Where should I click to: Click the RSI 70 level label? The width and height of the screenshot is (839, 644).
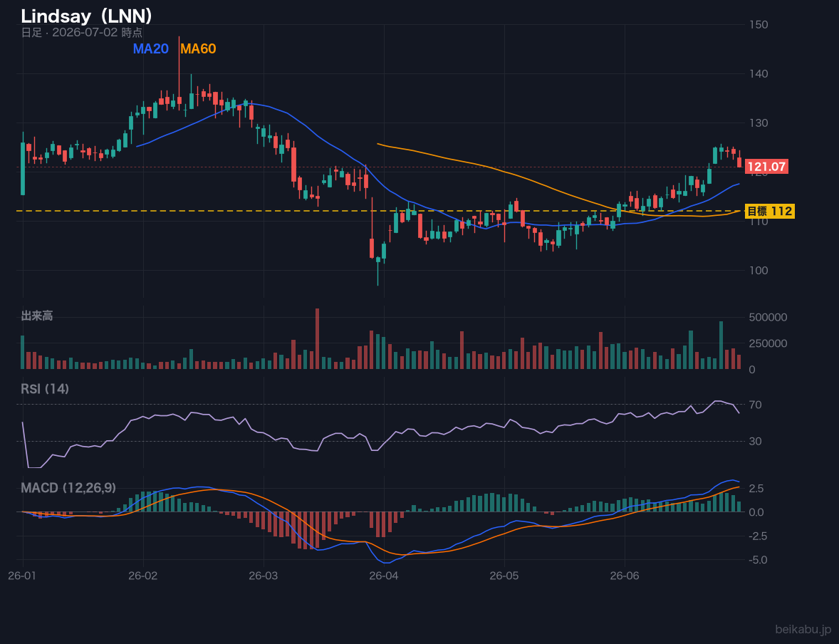755,405
